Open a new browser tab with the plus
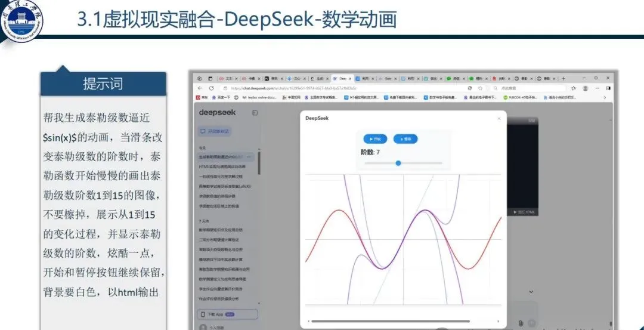This screenshot has width=644, height=330. pyautogui.click(x=563, y=78)
